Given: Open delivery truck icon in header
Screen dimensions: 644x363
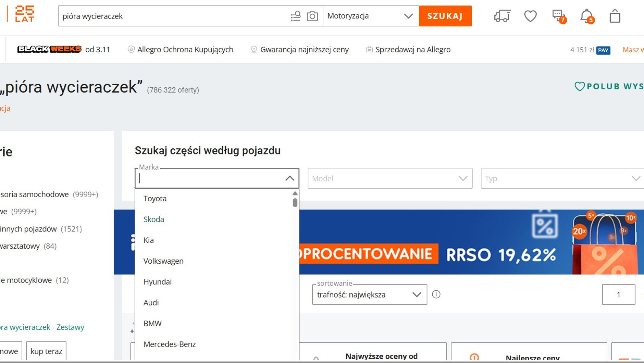Looking at the screenshot, I should pyautogui.click(x=502, y=16).
